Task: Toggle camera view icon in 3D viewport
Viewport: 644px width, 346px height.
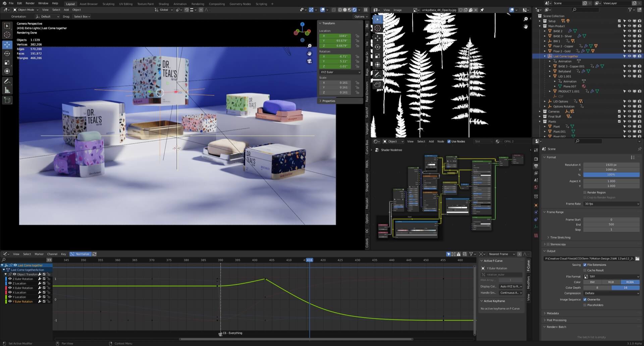Action: tap(309, 61)
